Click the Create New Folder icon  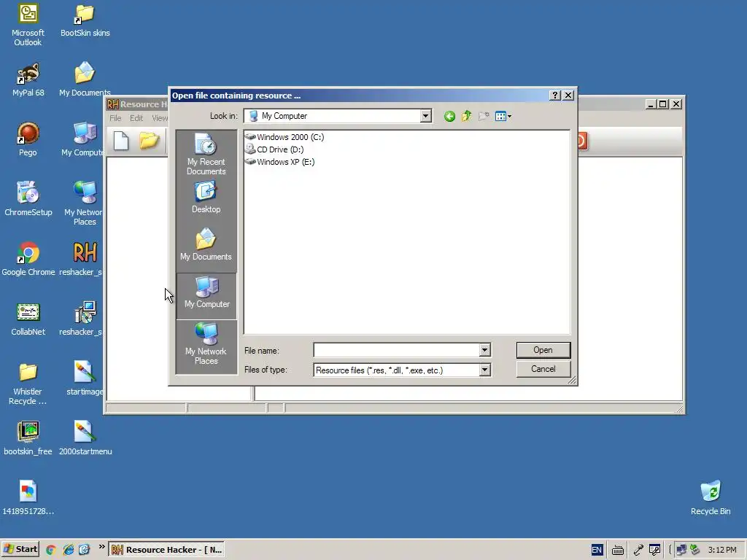[484, 116]
